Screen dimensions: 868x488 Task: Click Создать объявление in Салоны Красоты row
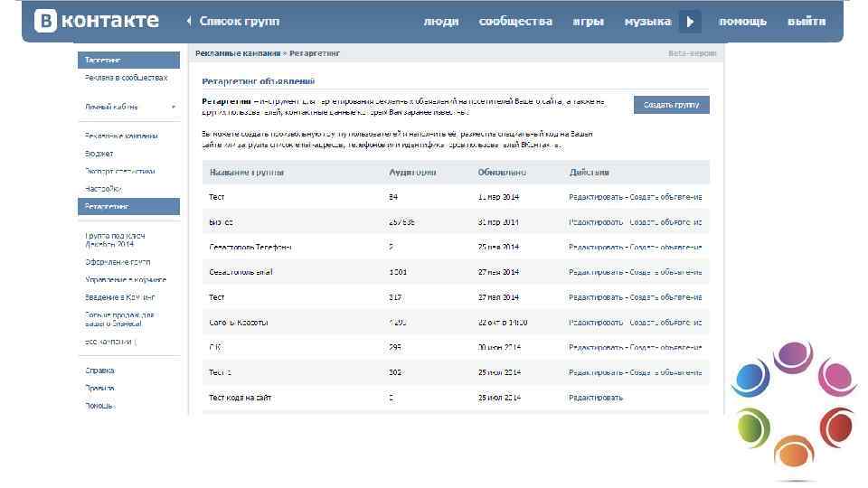(x=666, y=322)
